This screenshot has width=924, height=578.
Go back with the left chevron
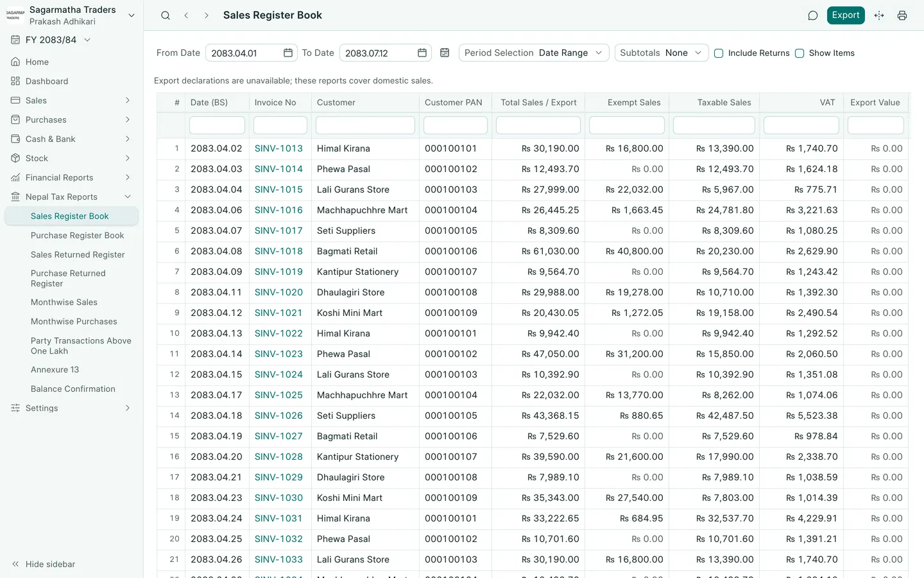tap(186, 15)
